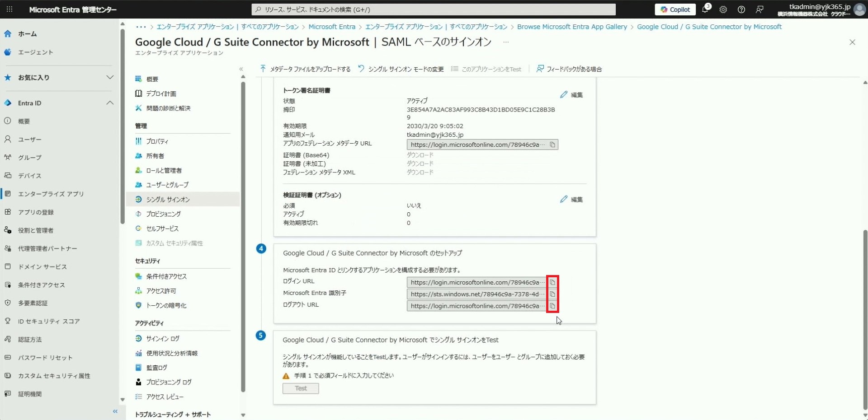Open portal settings gear icon
Image resolution: width=868 pixels, height=420 pixels.
(x=723, y=9)
